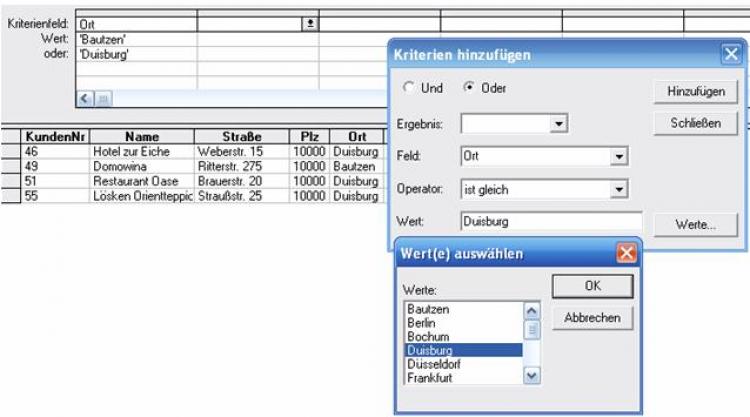The image size is (750, 417).
Task: Click the Werte... button
Action: coord(695,225)
